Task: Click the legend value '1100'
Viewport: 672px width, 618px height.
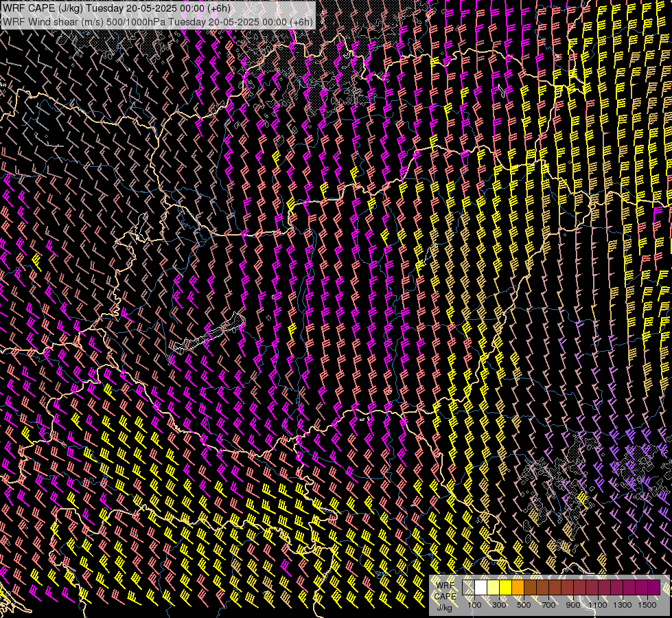Action: click(597, 605)
